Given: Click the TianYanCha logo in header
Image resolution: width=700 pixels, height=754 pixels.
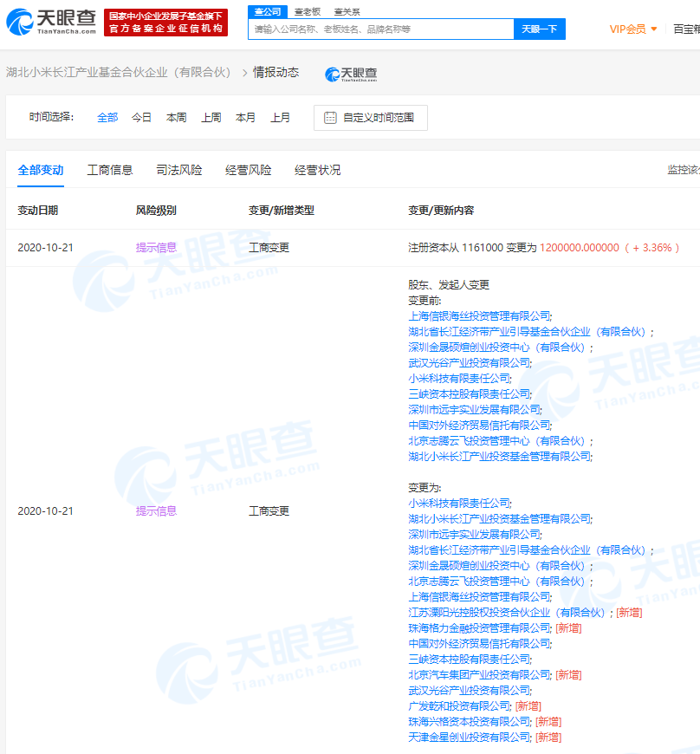Looking at the screenshot, I should (x=51, y=22).
